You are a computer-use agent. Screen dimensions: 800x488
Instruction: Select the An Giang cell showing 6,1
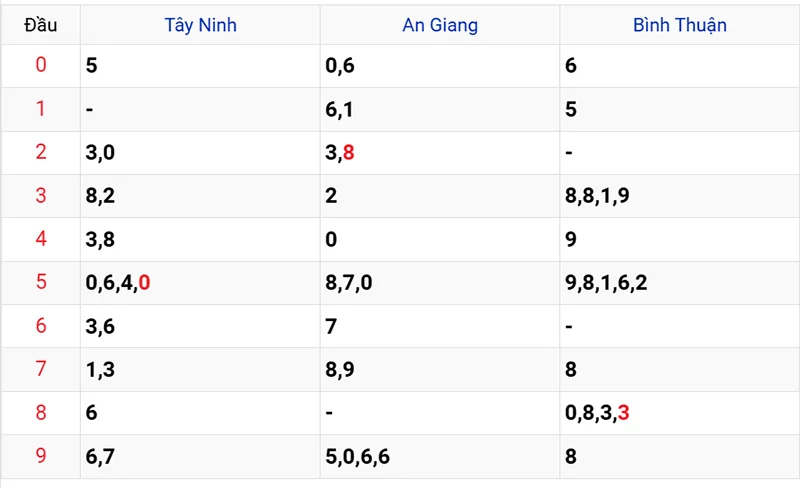pos(340,109)
